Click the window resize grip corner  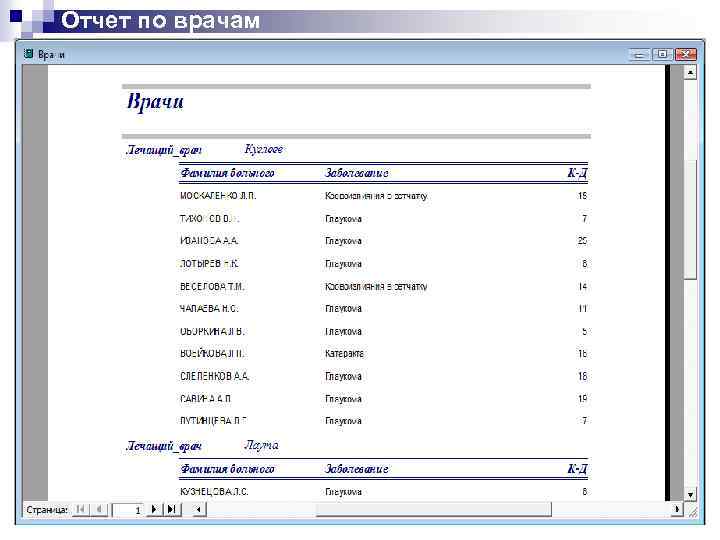pos(692,511)
